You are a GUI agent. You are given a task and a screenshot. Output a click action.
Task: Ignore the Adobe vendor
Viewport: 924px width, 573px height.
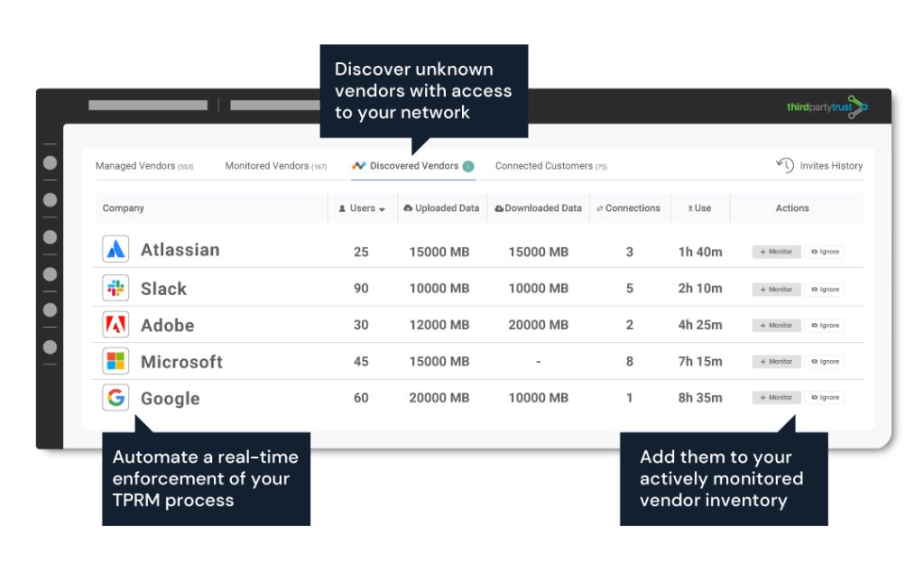click(x=825, y=326)
